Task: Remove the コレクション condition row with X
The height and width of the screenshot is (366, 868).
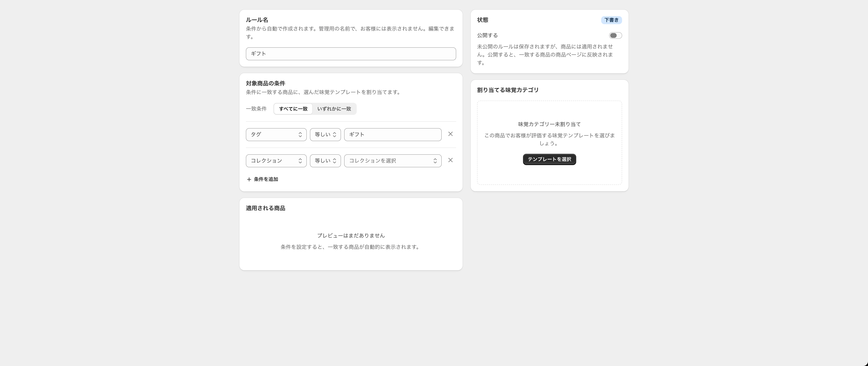Action: 450,160
